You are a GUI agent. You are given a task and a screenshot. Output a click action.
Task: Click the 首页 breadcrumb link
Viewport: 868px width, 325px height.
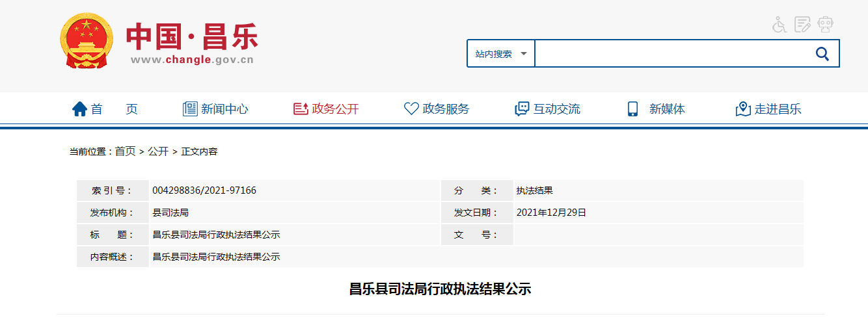[x=125, y=151]
